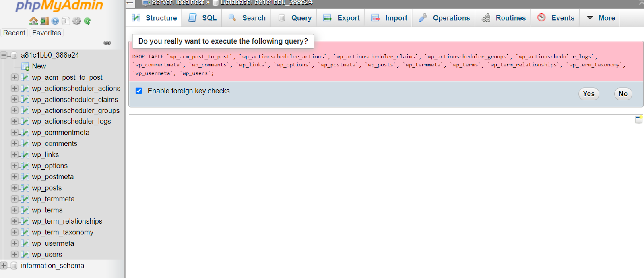Click the New table icon

pyautogui.click(x=25, y=66)
